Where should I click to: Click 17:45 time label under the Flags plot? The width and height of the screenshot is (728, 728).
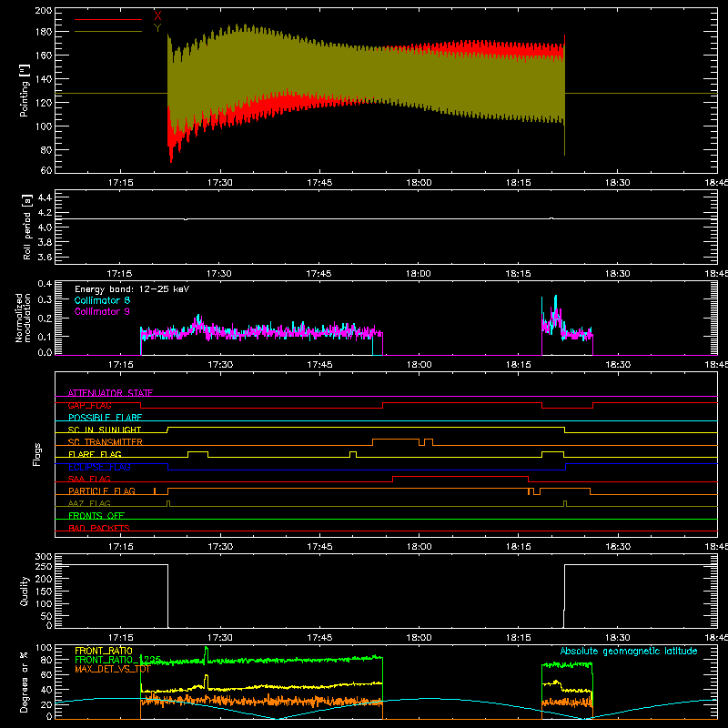[319, 547]
